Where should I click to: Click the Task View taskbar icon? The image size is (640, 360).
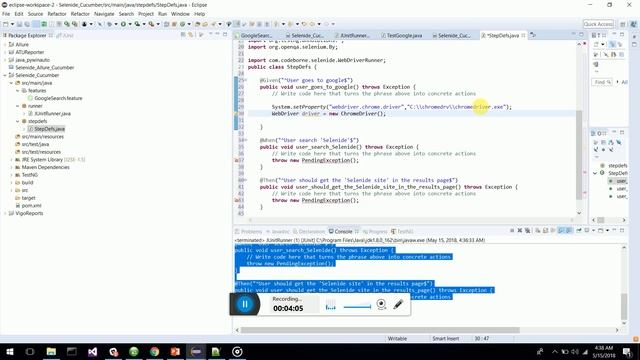[30, 351]
